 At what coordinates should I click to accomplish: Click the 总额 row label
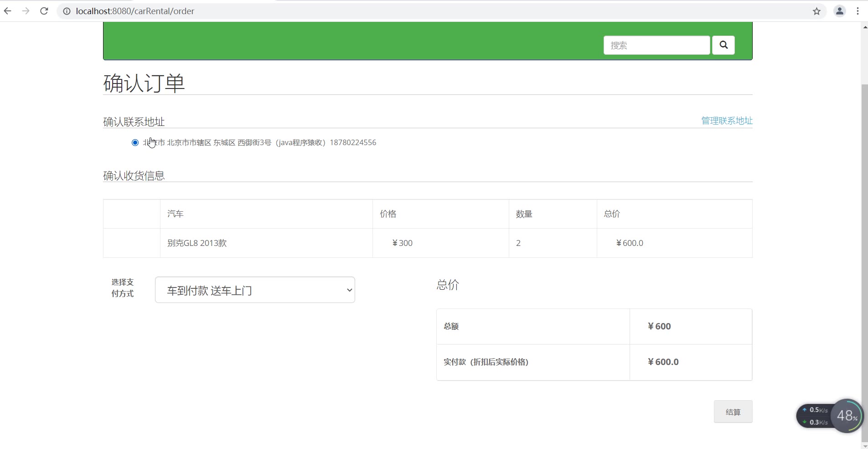pos(451,326)
